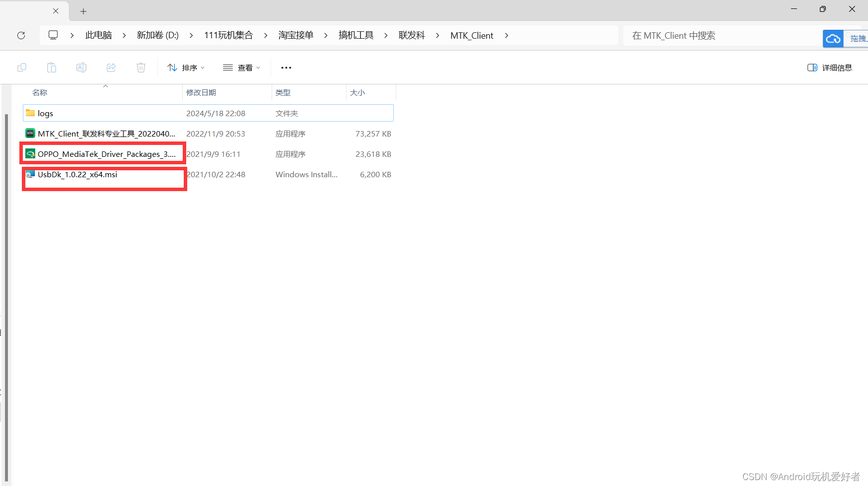Navigate to 搞机工具 in the breadcrumb path

pyautogui.click(x=356, y=35)
